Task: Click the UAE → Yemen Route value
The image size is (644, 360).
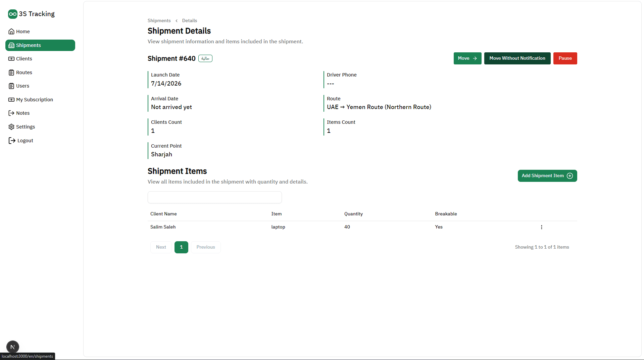Action: (x=379, y=107)
